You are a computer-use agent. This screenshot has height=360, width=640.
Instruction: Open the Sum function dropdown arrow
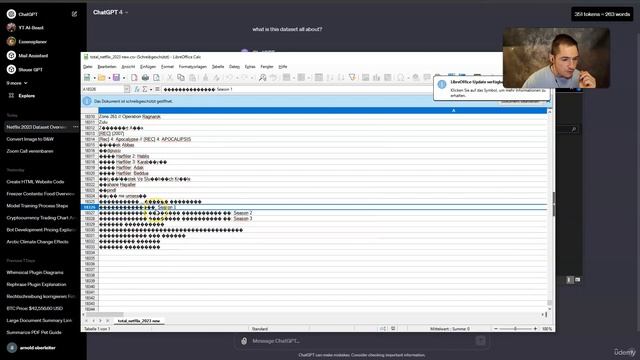[x=151, y=89]
